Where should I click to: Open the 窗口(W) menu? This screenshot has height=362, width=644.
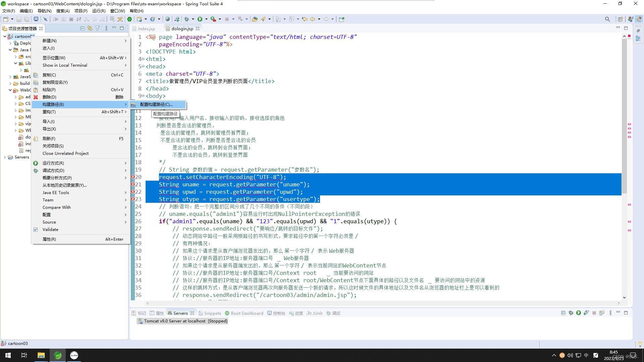tap(117, 11)
